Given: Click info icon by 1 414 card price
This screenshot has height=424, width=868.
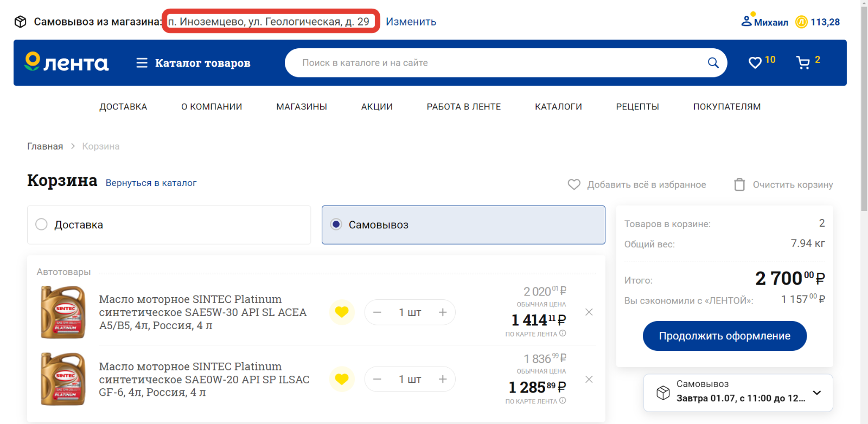Looking at the screenshot, I should pyautogui.click(x=563, y=333).
